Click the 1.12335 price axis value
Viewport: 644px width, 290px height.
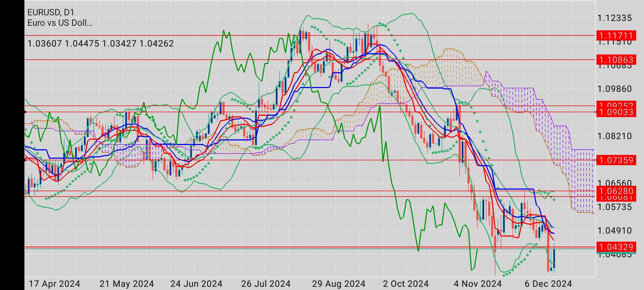[x=614, y=18]
